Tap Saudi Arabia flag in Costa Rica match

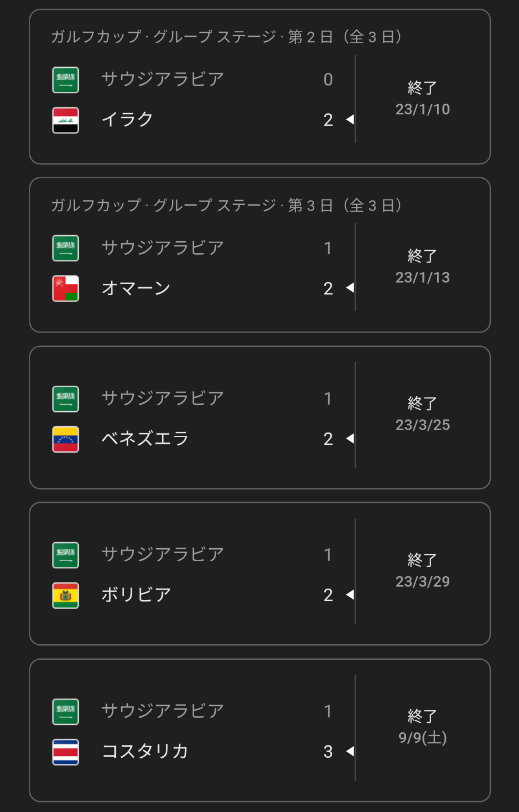click(x=65, y=712)
